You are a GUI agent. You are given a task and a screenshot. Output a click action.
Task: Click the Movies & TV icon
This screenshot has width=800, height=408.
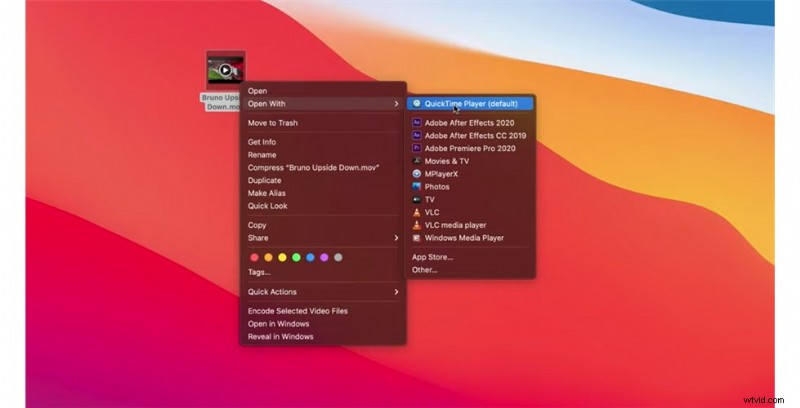pos(417,161)
